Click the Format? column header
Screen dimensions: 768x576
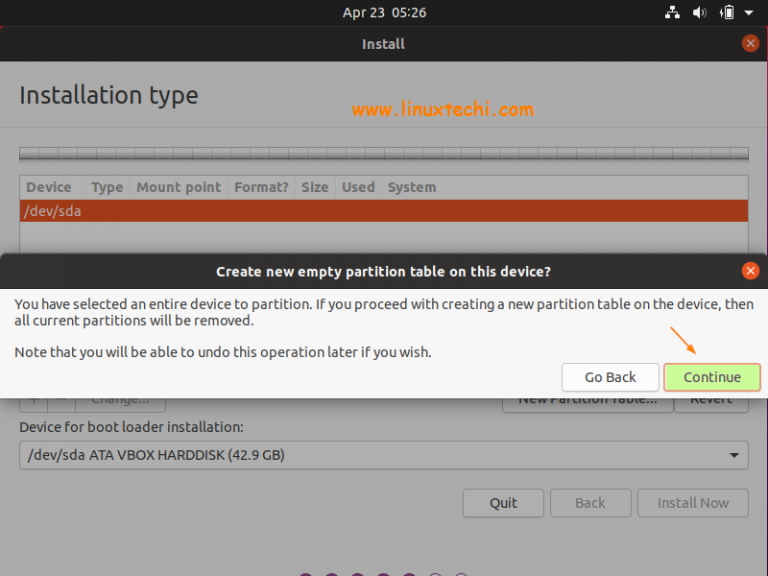point(261,187)
